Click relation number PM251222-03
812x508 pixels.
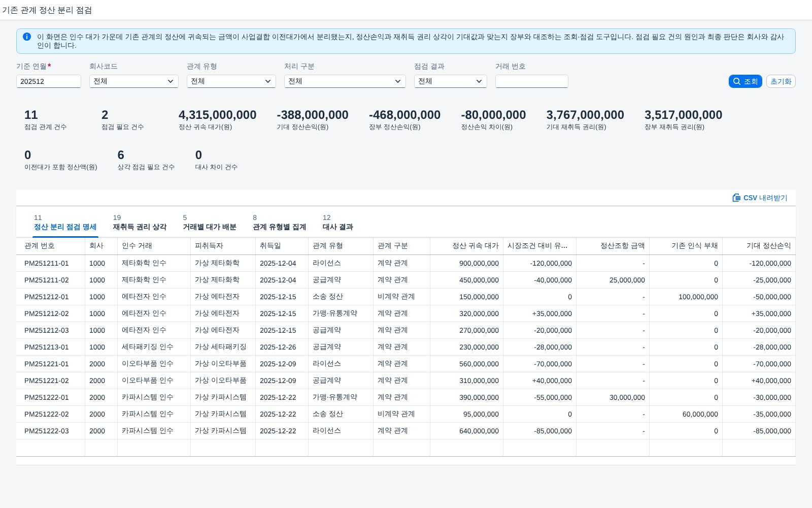[x=47, y=431]
